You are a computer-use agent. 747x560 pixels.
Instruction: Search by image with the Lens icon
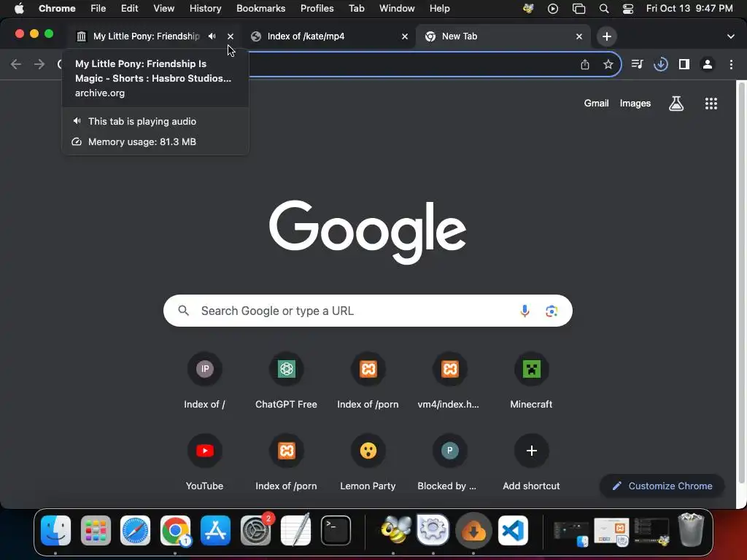click(x=551, y=311)
